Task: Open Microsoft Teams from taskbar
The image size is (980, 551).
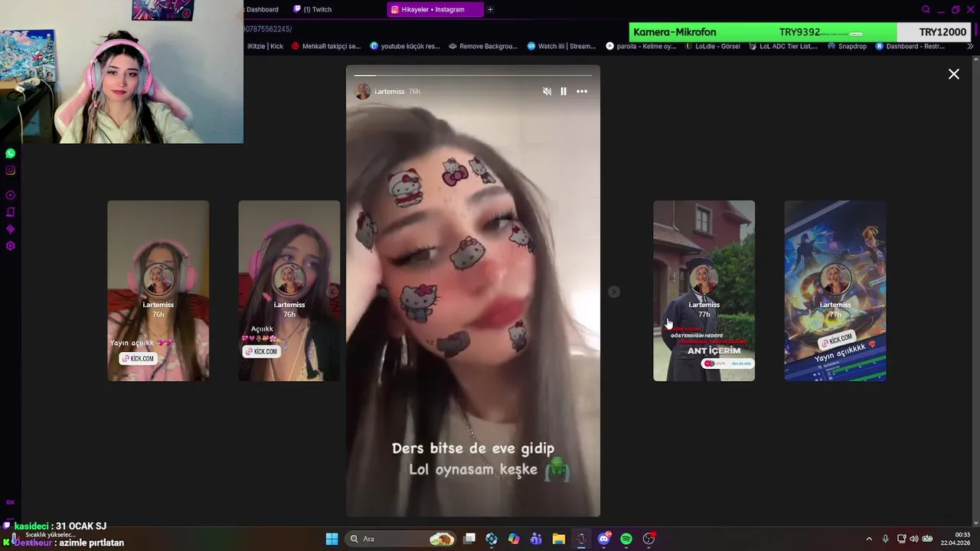Action: 536,539
